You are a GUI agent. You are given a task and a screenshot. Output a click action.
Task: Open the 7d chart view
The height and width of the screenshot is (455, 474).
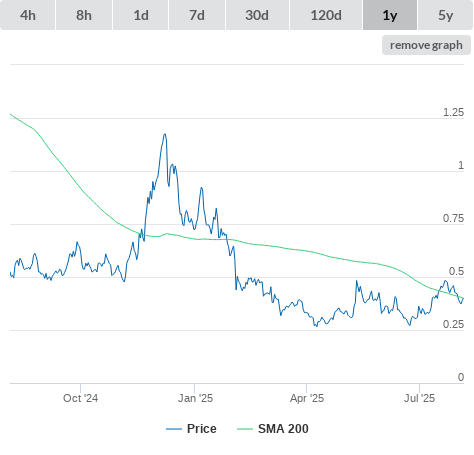[197, 15]
